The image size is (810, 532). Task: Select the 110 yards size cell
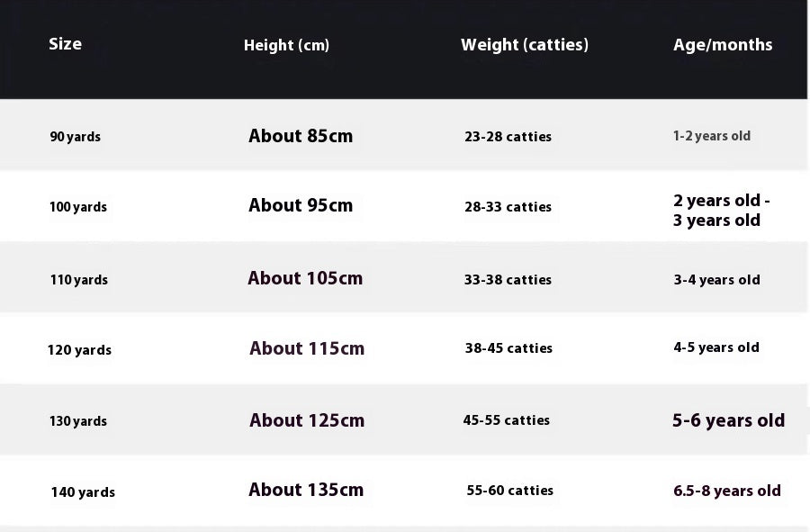point(78,280)
